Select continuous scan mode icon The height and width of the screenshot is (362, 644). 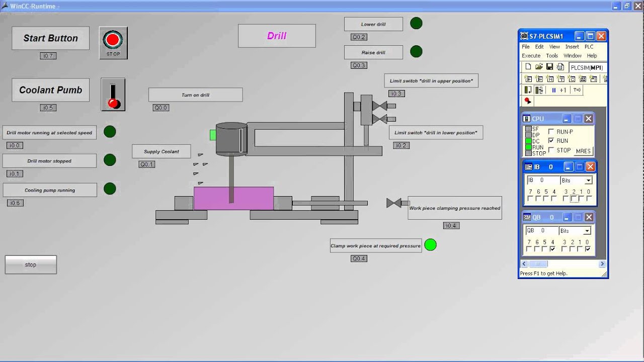pyautogui.click(x=539, y=90)
